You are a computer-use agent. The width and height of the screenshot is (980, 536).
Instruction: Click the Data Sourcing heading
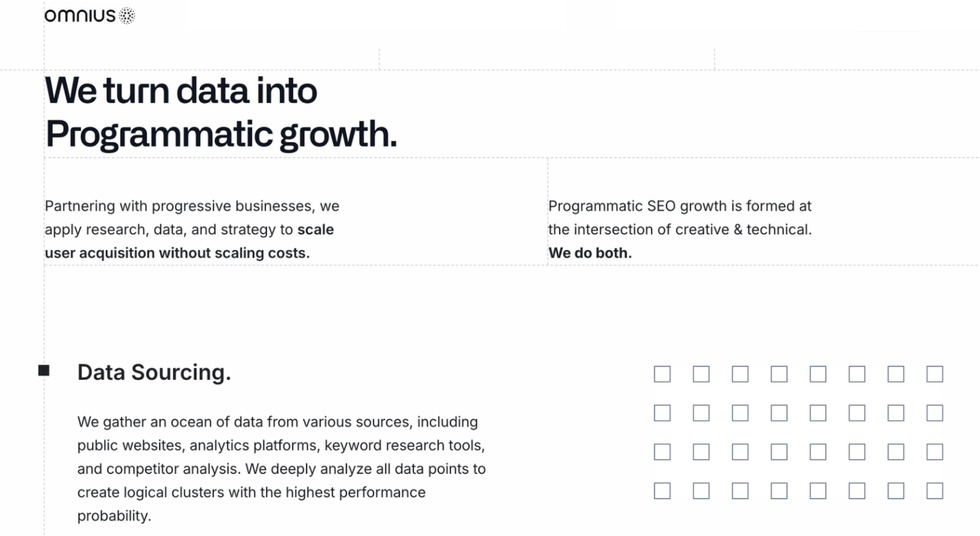pos(154,372)
